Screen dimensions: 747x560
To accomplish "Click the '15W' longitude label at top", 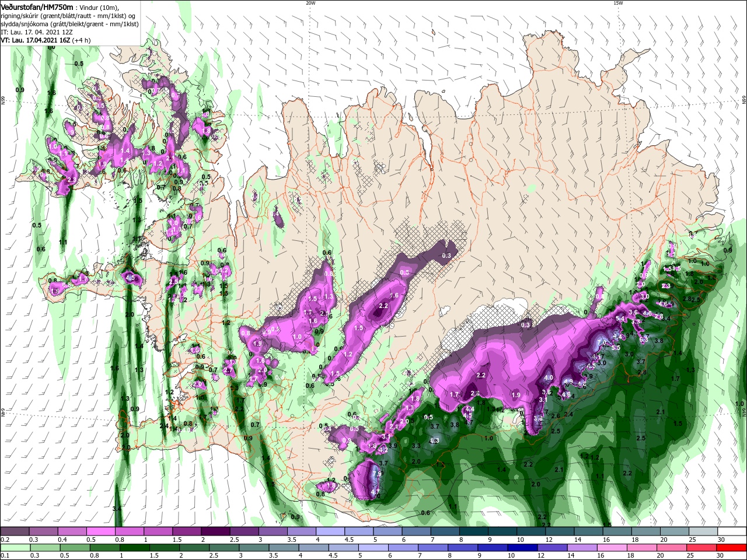I will tap(618, 3).
